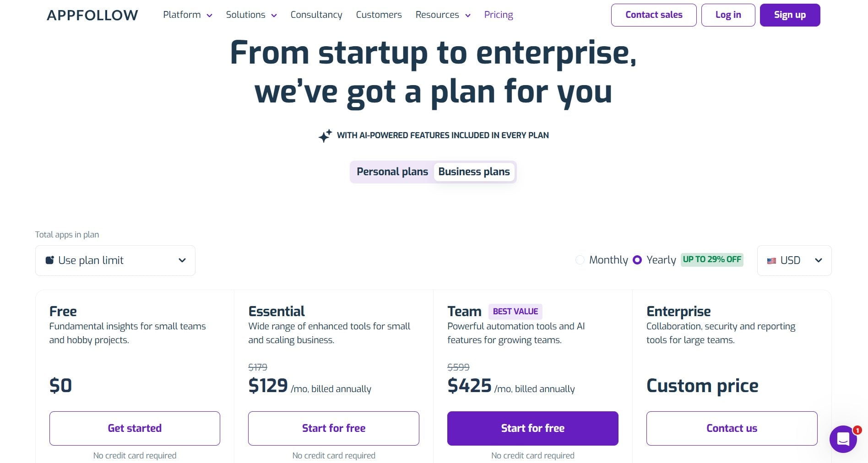The width and height of the screenshot is (868, 463).
Task: Start the Team plan for free
Action: (532, 428)
